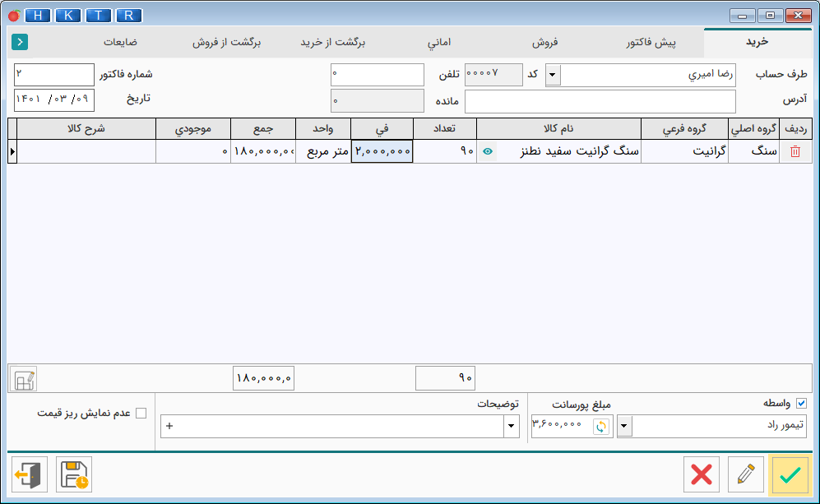View product details with eye icon
This screenshot has width=820, height=504.
[488, 151]
